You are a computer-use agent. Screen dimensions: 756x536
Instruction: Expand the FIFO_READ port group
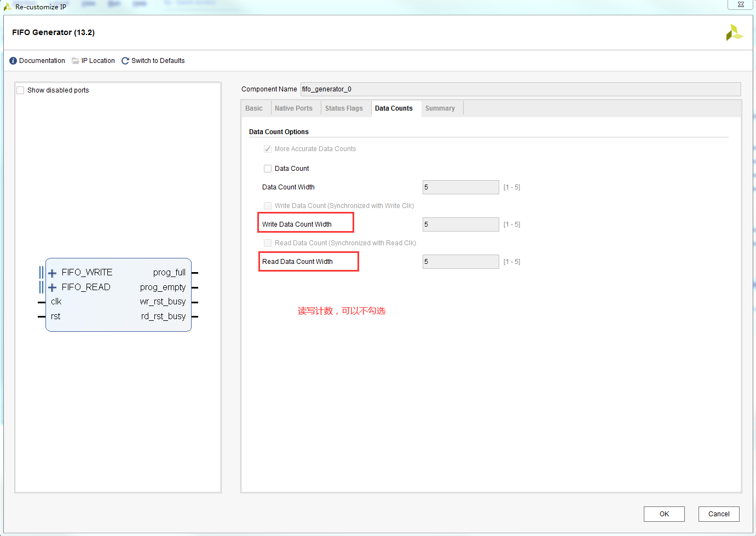pyautogui.click(x=52, y=287)
